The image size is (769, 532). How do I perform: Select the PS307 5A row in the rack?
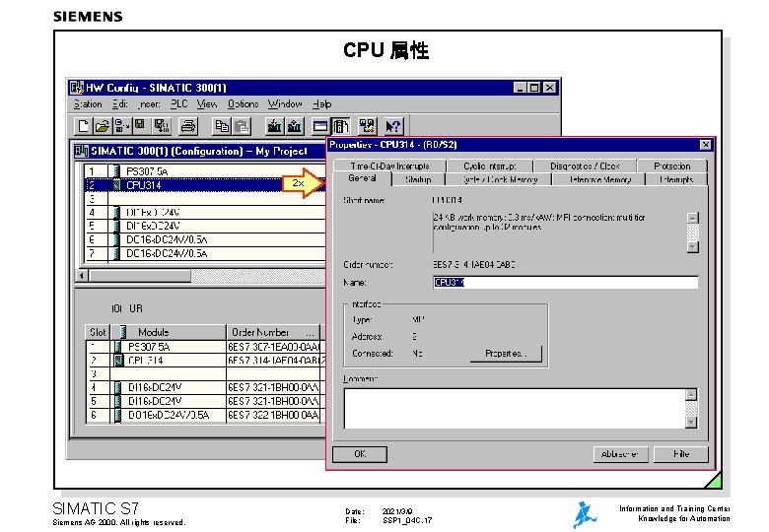click(x=205, y=171)
